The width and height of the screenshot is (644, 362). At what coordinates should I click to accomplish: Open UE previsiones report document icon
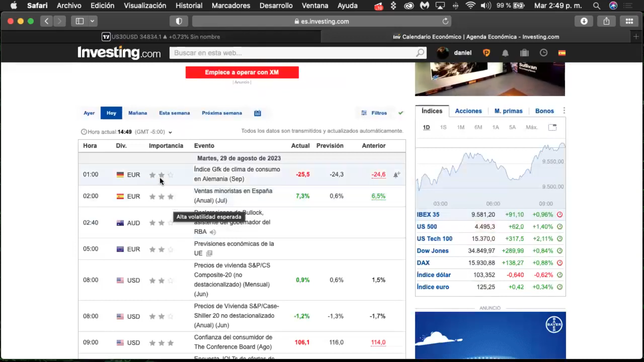click(x=209, y=253)
